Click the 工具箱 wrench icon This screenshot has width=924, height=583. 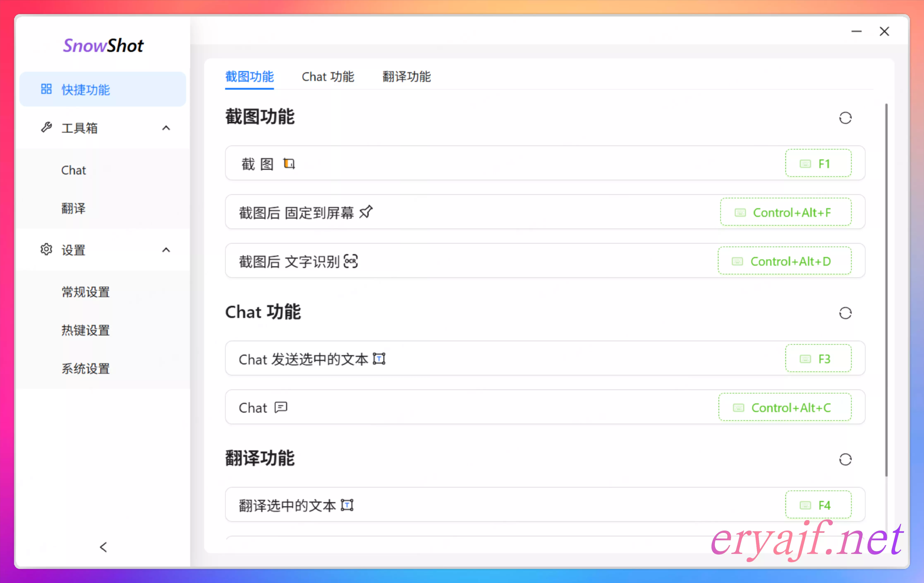(47, 127)
